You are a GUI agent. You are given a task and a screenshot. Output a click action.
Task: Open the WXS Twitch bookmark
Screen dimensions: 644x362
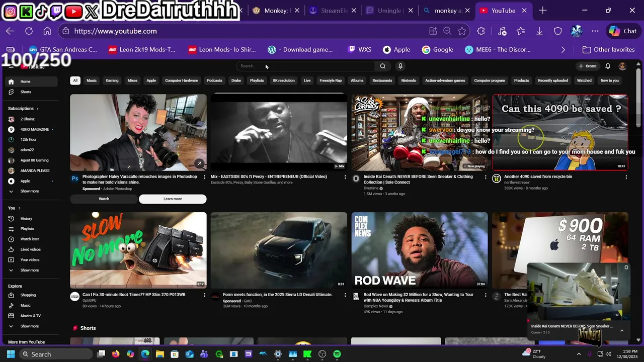click(x=359, y=50)
